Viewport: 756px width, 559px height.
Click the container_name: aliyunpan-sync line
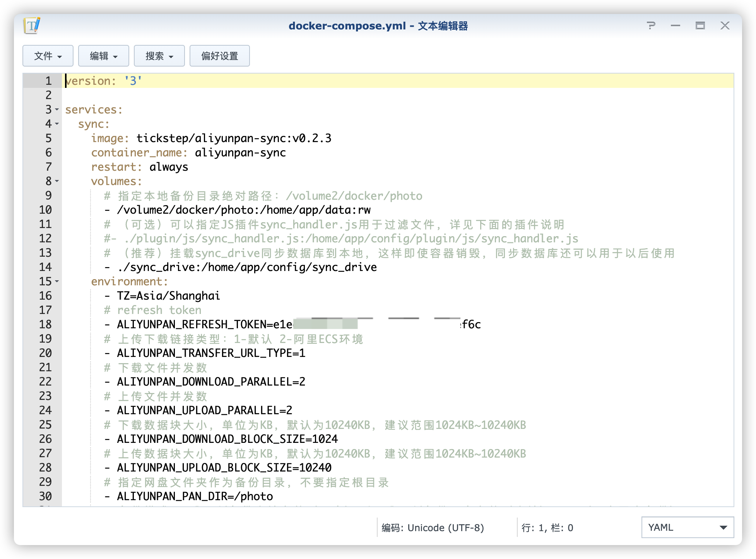pyautogui.click(x=188, y=153)
